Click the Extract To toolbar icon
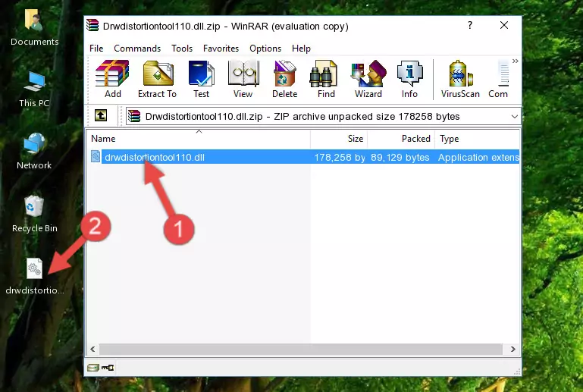Screen dimensions: 583x392 pos(157,79)
